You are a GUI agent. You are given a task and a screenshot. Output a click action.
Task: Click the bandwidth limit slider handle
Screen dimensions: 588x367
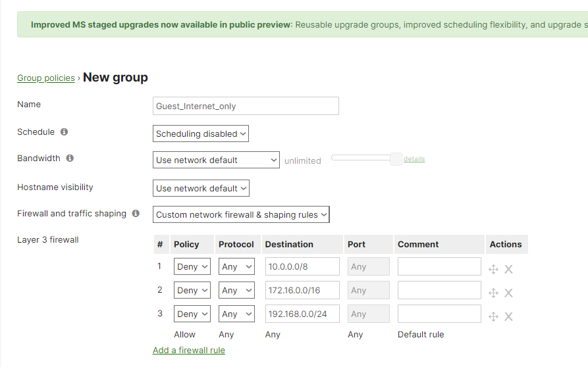click(x=396, y=159)
